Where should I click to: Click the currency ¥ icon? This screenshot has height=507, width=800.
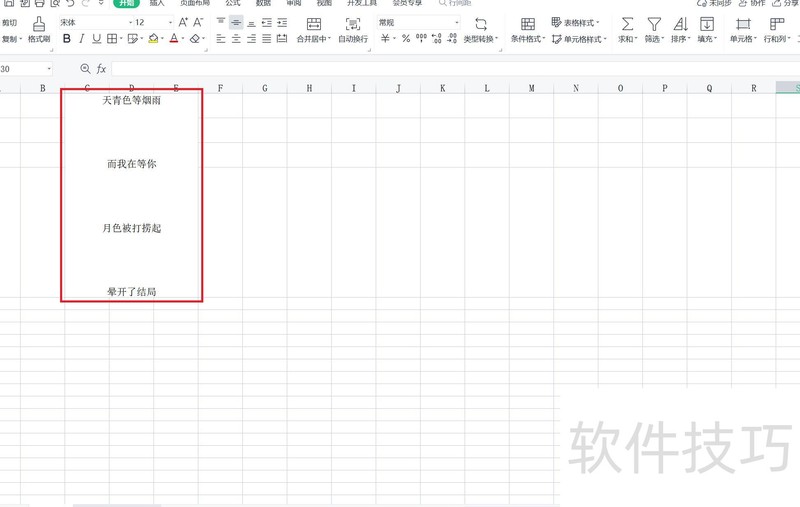[x=385, y=39]
